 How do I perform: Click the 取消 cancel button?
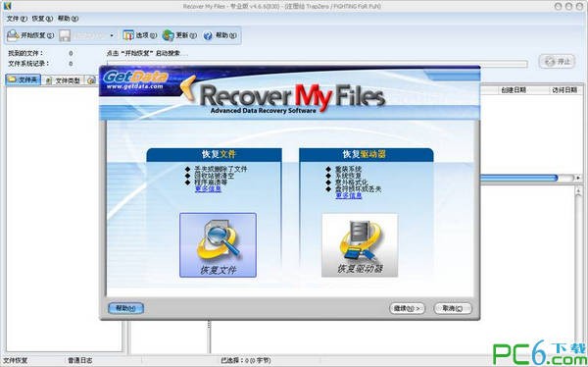coord(453,308)
